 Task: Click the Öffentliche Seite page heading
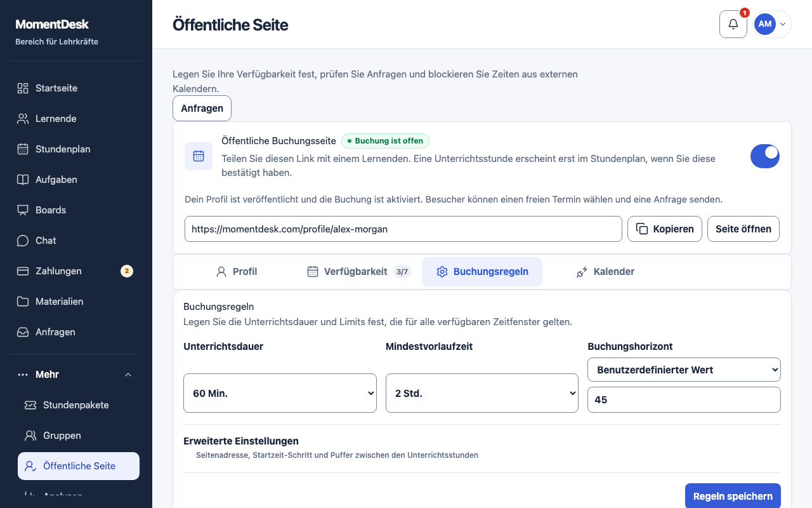(230, 25)
